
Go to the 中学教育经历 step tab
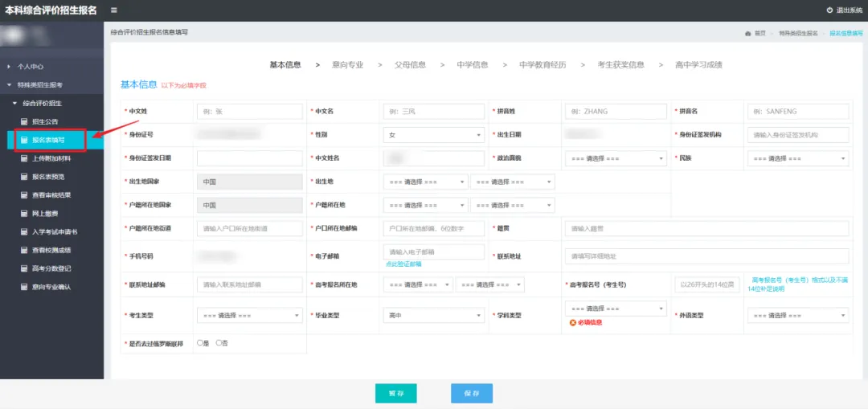click(542, 65)
